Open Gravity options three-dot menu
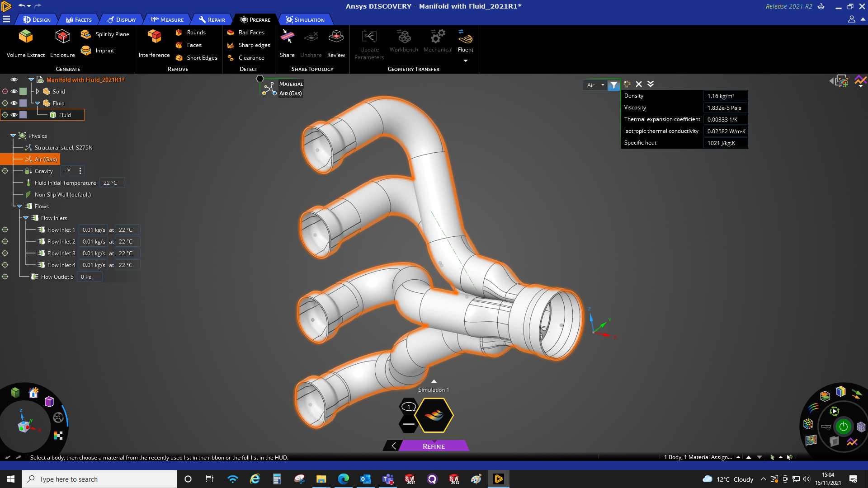This screenshot has width=868, height=488. pos(80,171)
